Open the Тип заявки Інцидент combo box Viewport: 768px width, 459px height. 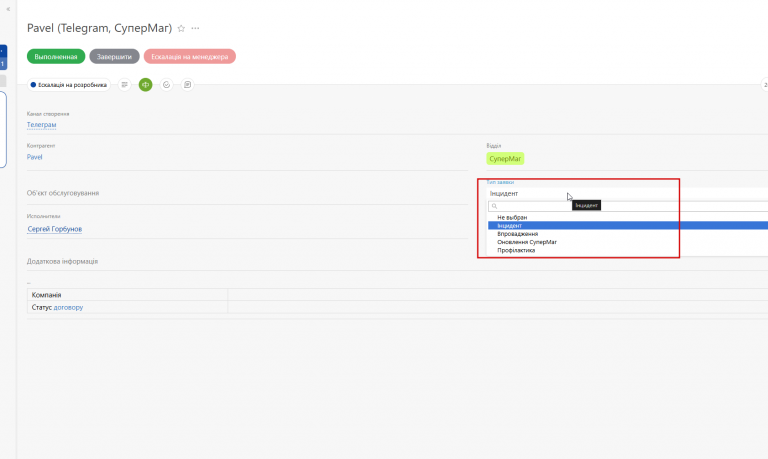click(x=627, y=193)
